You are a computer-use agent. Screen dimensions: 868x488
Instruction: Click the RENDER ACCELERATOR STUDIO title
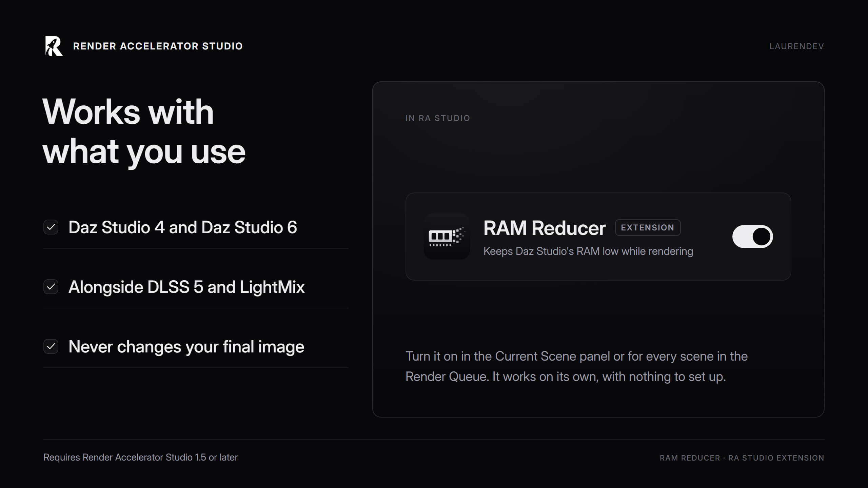[x=158, y=46]
